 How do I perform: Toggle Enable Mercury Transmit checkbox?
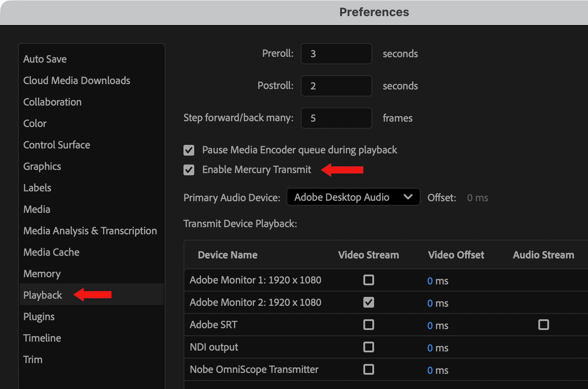[x=189, y=170]
